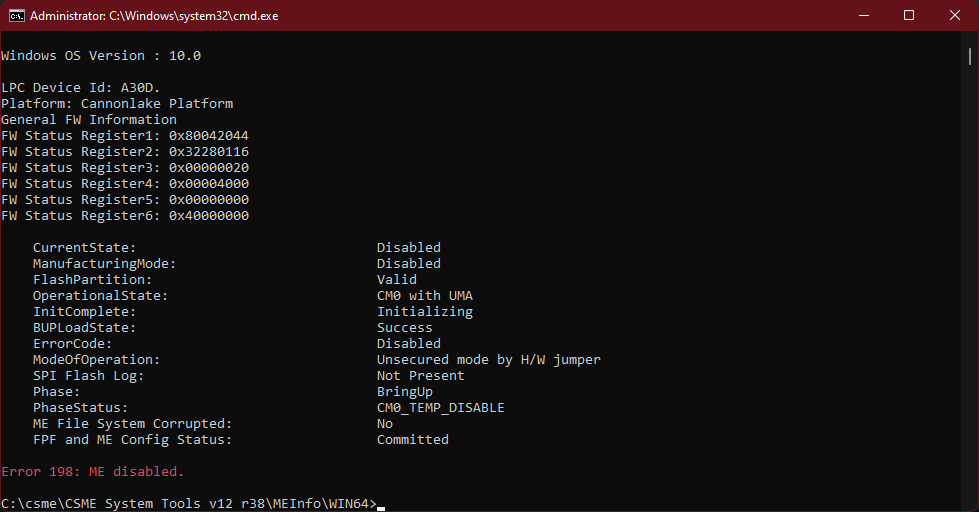
Task: Click the red Error 198 message
Action: (92, 471)
